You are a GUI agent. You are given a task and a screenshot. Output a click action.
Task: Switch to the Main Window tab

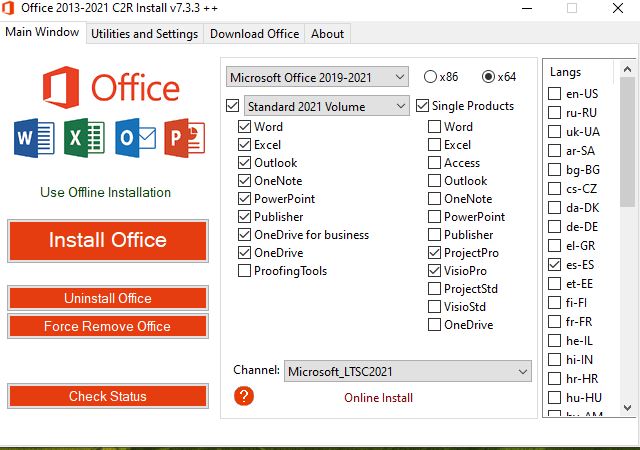42,32
